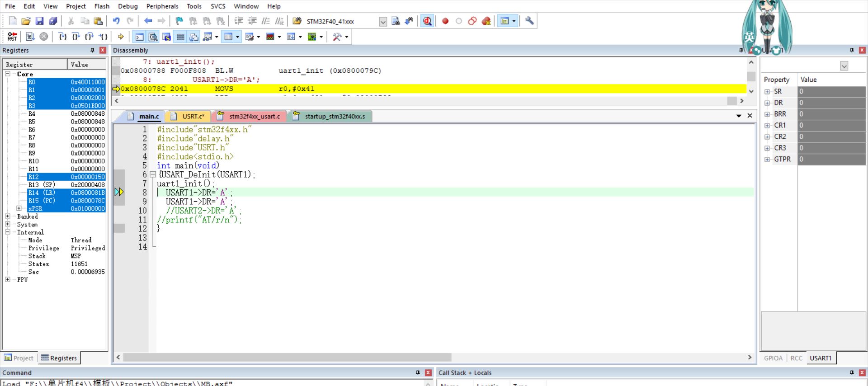Toggle the Start/Stop Debug Session button
Screen dimensions: 868x386
[x=427, y=21]
